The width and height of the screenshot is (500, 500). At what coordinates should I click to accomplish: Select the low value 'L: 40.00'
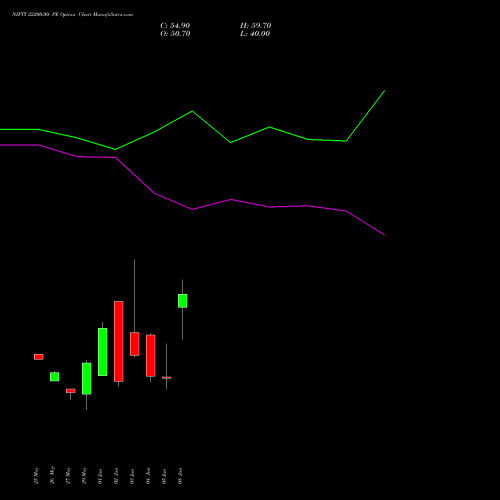click(x=255, y=34)
